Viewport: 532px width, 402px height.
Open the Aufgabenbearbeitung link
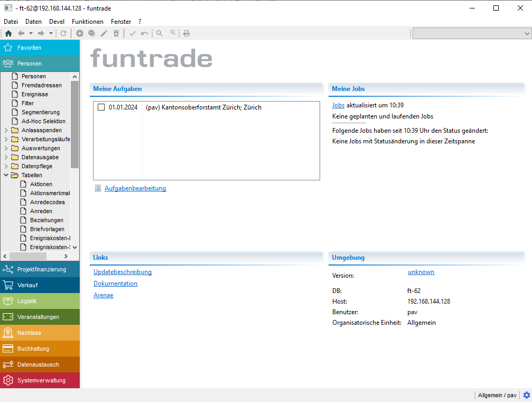[135, 188]
